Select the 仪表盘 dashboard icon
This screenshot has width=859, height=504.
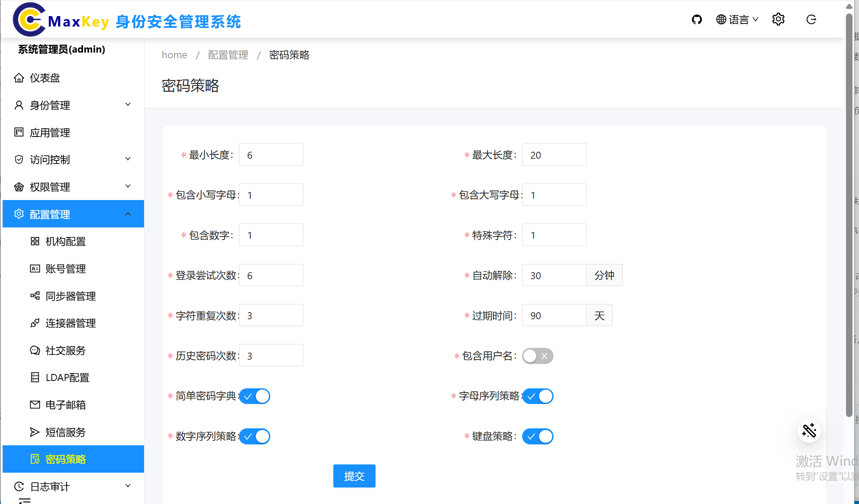tap(19, 78)
